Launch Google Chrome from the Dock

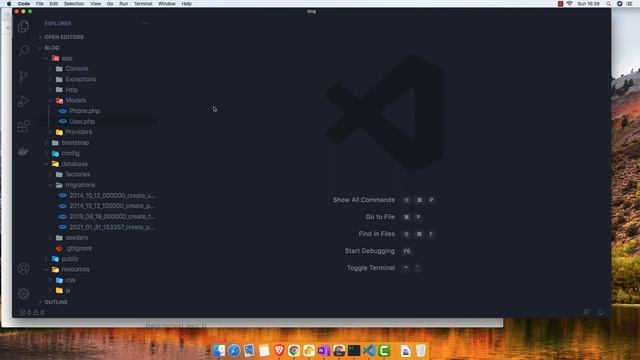(x=294, y=350)
